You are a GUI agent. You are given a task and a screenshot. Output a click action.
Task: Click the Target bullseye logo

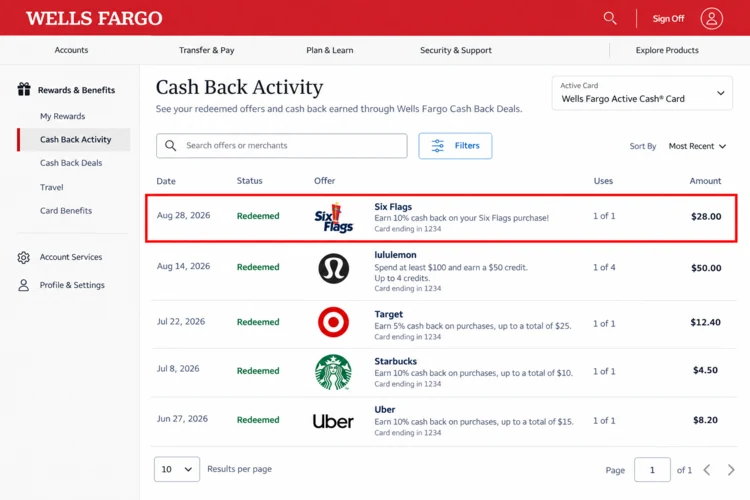333,322
